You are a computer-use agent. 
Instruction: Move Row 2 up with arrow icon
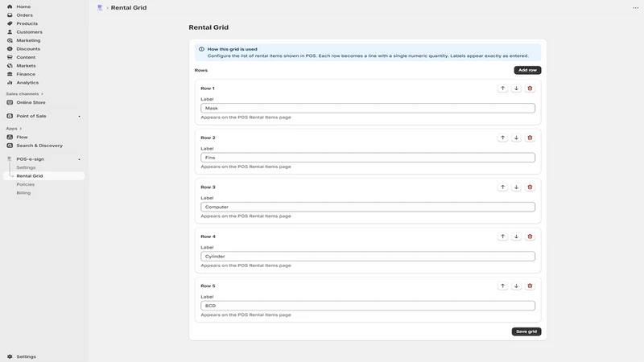(502, 138)
